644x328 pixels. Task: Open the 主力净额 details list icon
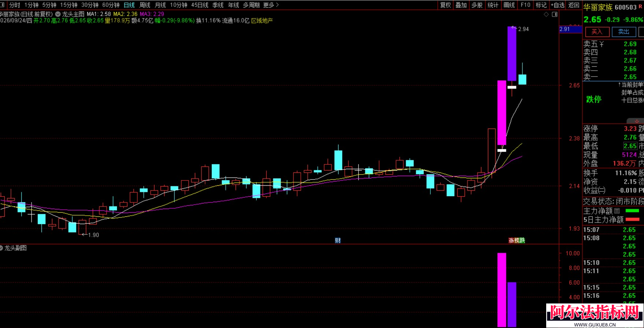point(617,211)
